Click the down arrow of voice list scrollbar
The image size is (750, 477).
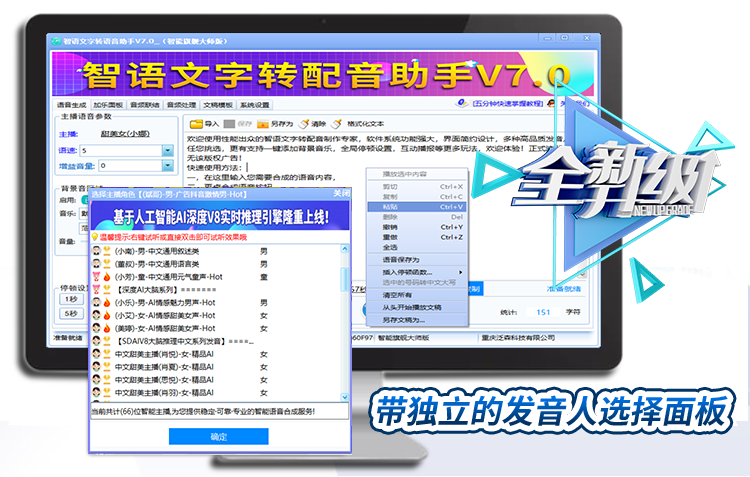pyautogui.click(x=344, y=397)
